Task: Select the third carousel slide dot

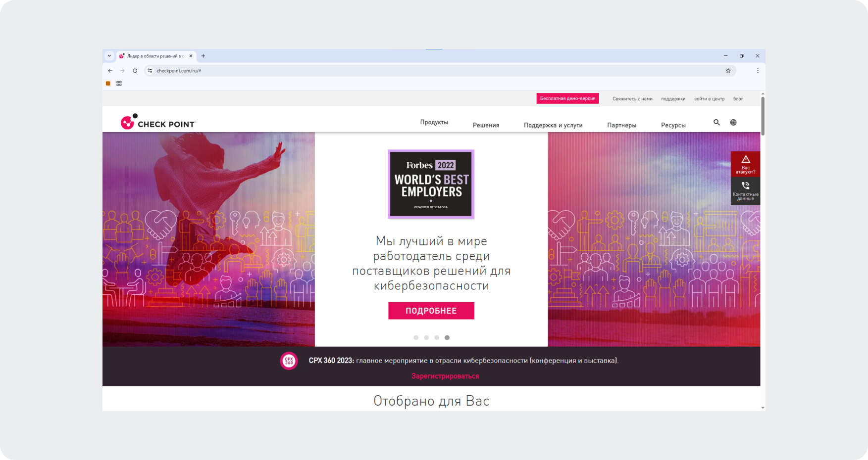Action: tap(437, 338)
